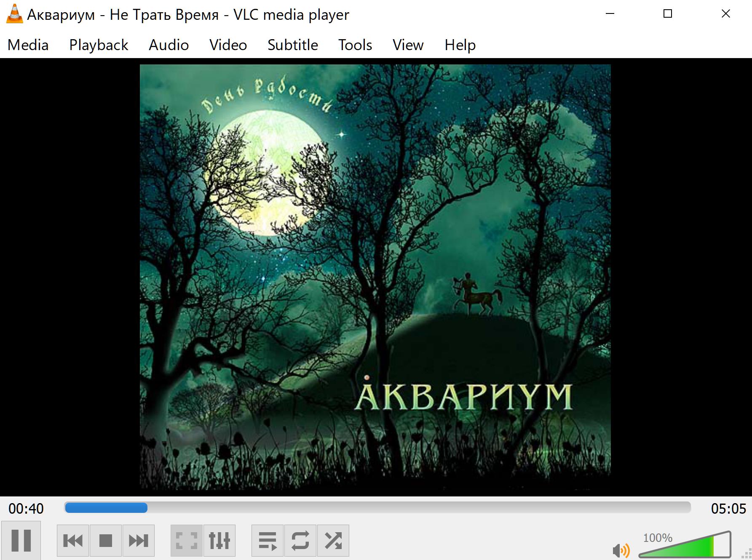The width and height of the screenshot is (752, 560).
Task: Click the 05:05 total time label
Action: click(x=728, y=509)
